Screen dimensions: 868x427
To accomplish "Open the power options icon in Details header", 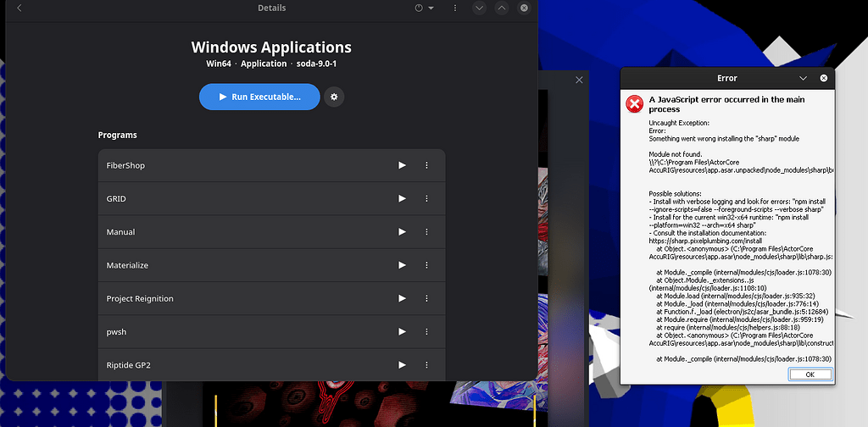I will pos(419,8).
